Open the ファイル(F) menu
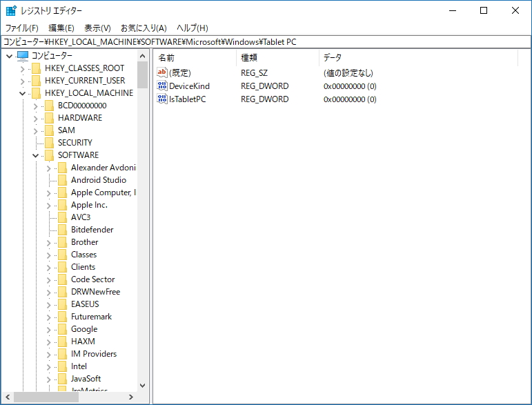Viewport: 532px width, 405px height. (x=22, y=28)
